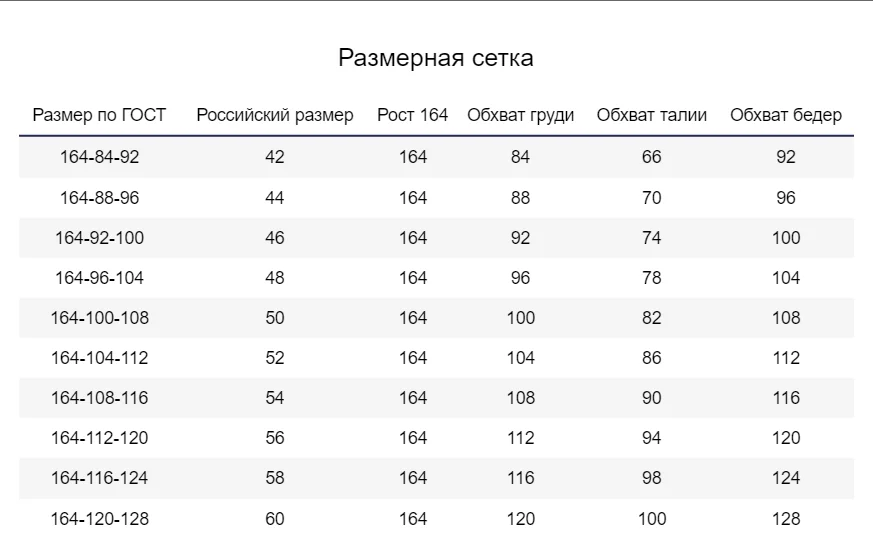Image resolution: width=873 pixels, height=548 pixels.
Task: Select the 164-92-100 GOST size cell
Action: pyautogui.click(x=100, y=238)
